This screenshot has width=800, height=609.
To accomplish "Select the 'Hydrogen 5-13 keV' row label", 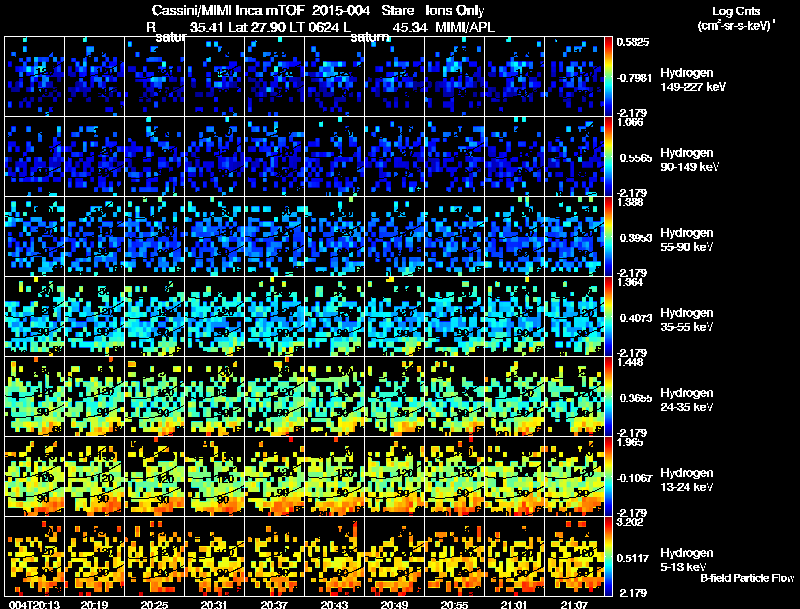I will pos(687,560).
